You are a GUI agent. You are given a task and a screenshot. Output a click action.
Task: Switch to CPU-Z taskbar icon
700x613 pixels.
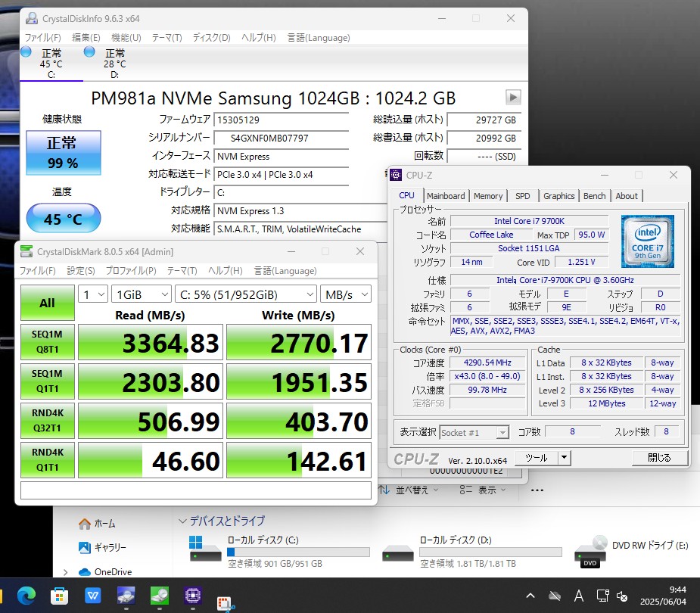(193, 596)
